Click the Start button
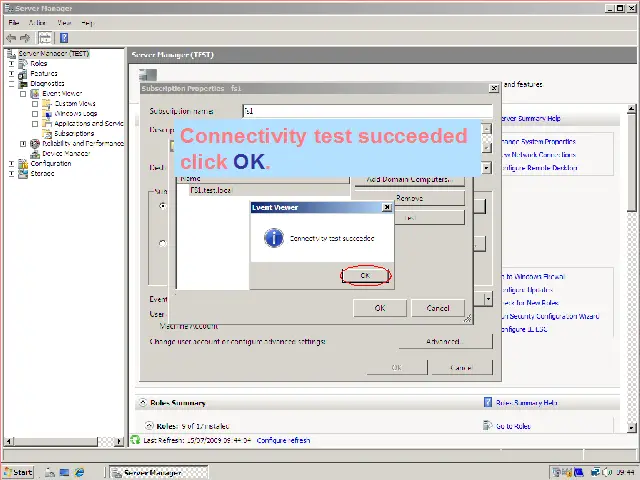 [18, 472]
